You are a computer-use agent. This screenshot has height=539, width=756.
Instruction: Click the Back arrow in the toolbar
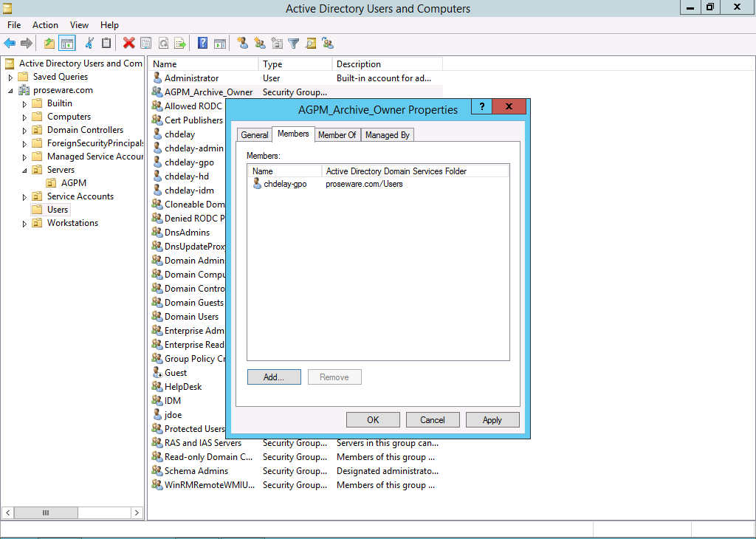[x=10, y=44]
